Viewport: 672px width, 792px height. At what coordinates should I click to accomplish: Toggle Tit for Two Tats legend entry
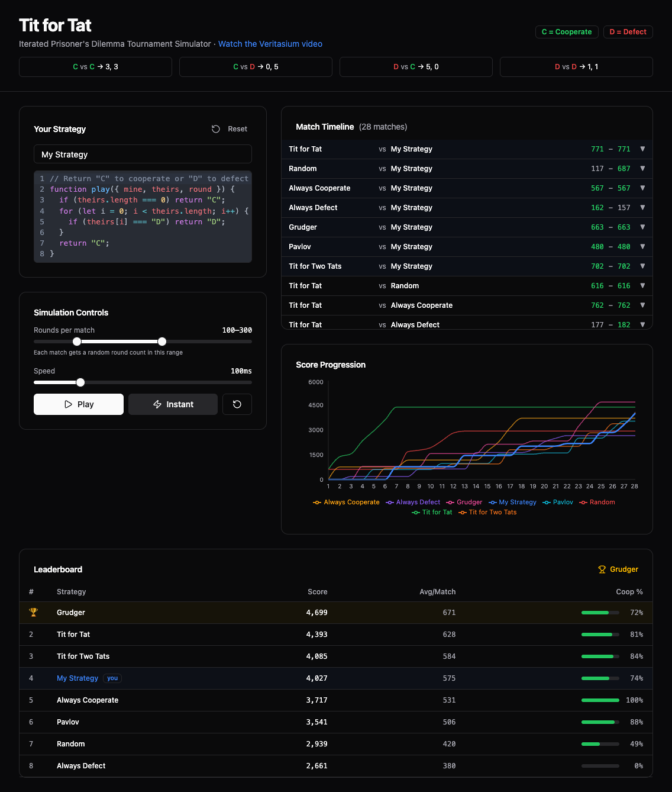(487, 513)
